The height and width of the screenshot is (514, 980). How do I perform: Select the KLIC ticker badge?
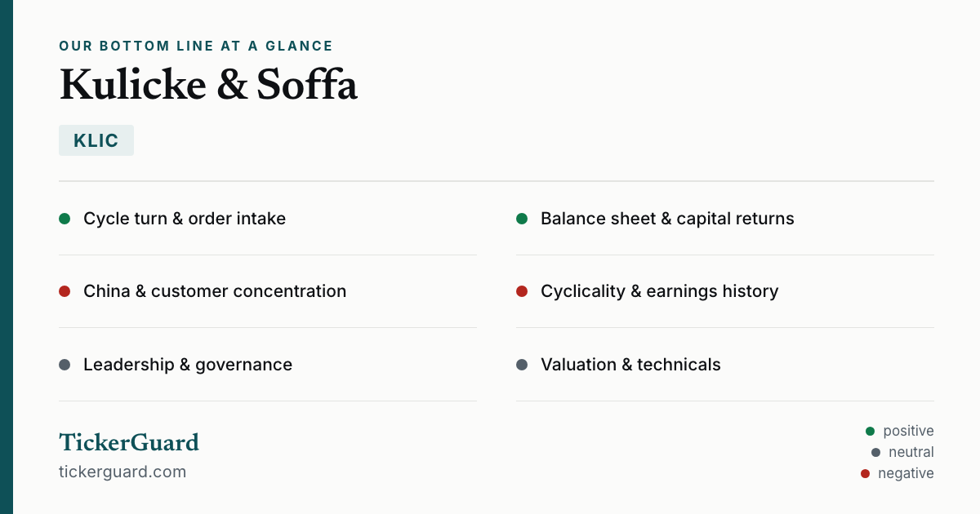[96, 140]
